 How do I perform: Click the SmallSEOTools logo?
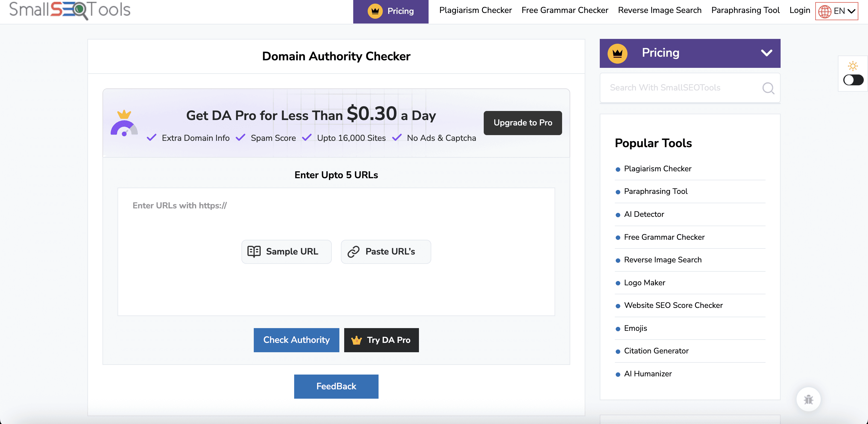70,9
